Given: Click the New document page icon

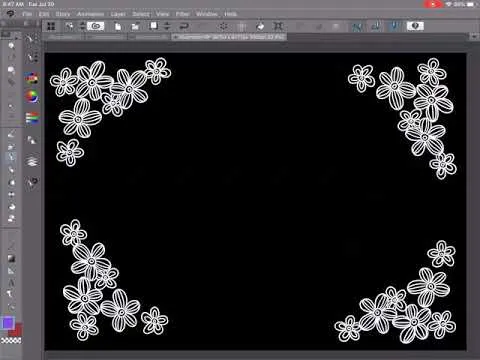Looking at the screenshot, I should click(118, 26).
